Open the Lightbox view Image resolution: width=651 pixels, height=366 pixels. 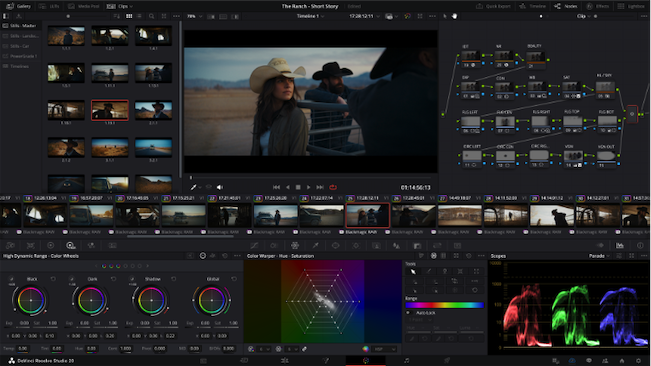[x=631, y=6]
